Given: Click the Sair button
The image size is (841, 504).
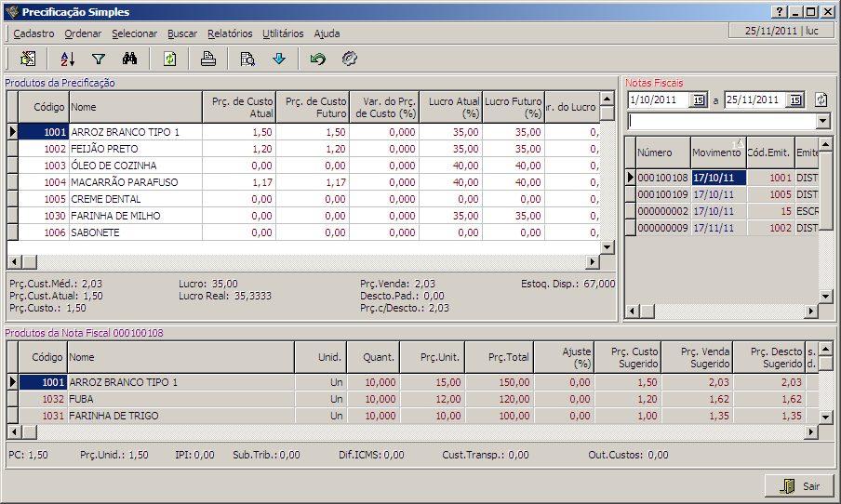Looking at the screenshot, I should [x=799, y=486].
